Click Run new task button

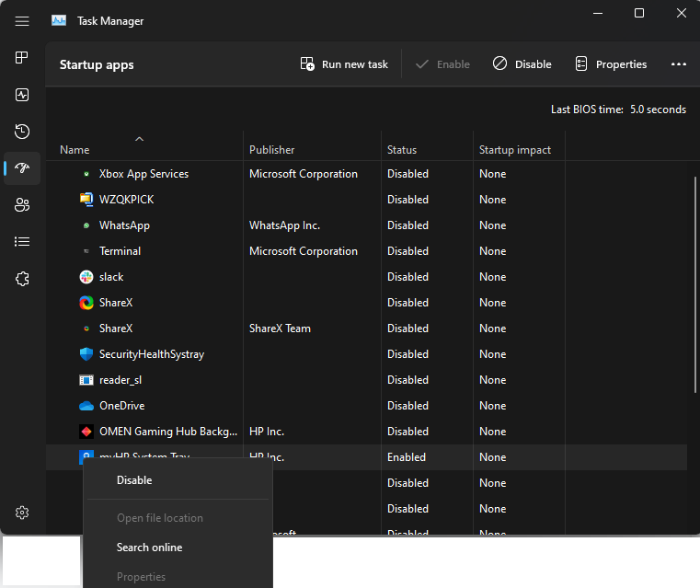pos(344,64)
